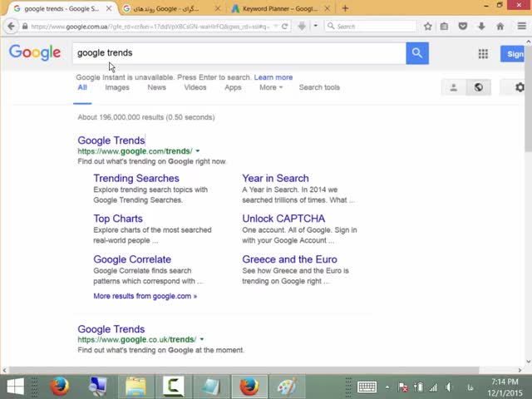The image size is (532, 399).
Task: Click the padlock site identity icon
Action: point(25,26)
